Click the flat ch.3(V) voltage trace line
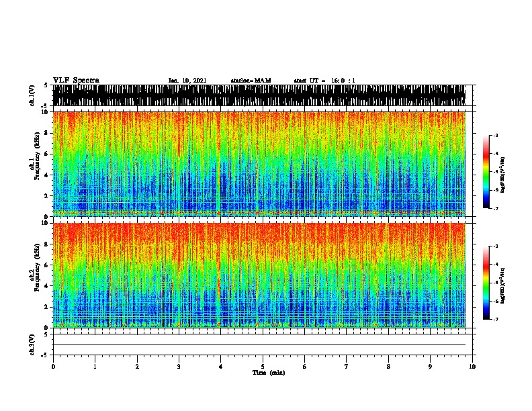Viewport: 532px width, 411px height. 259,345
